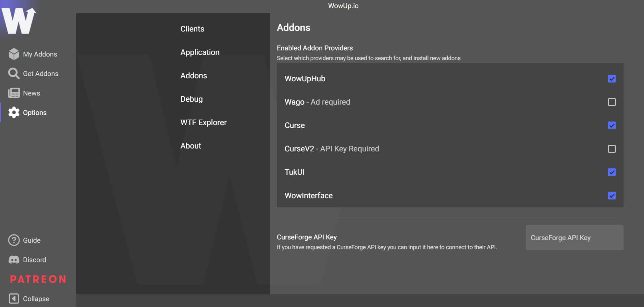This screenshot has width=644, height=307.
Task: Click the 'Wago - Ad required' label
Action: pos(317,102)
